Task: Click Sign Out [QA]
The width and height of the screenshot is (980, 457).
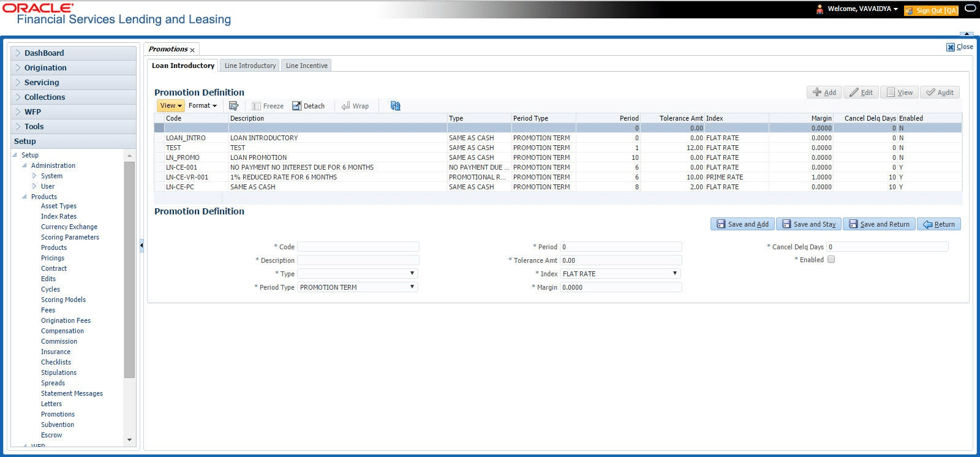Action: point(931,10)
